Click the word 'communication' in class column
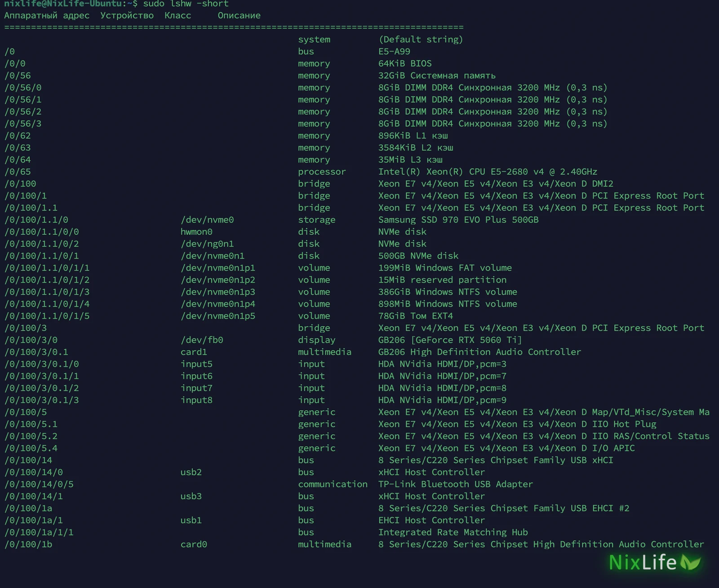The image size is (719, 588). (x=333, y=484)
